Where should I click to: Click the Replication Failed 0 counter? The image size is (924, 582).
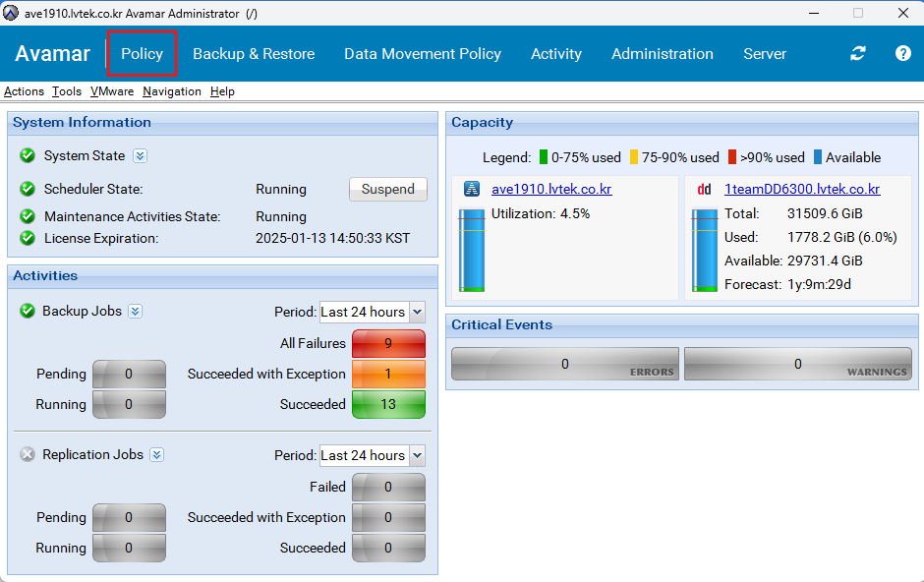[388, 488]
